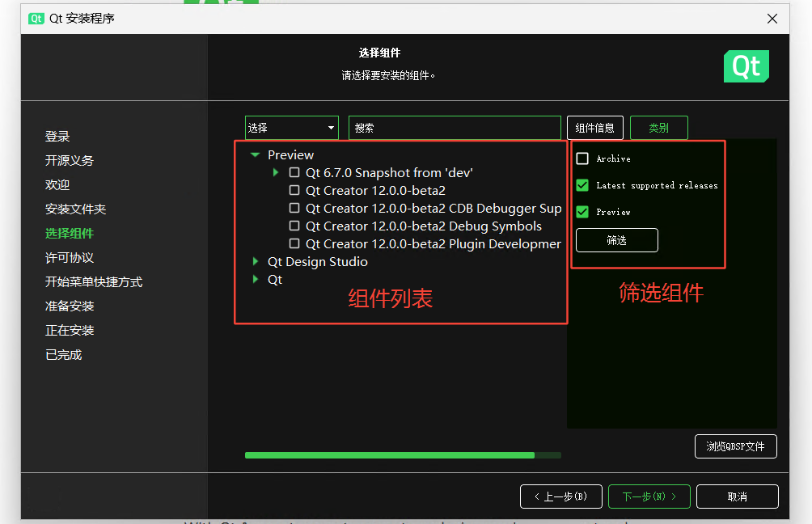Viewport: 812px width, 524px height.
Task: Check the Qt Creator 12.0.0-beta2 Plugin Development checkbox
Action: pyautogui.click(x=294, y=243)
